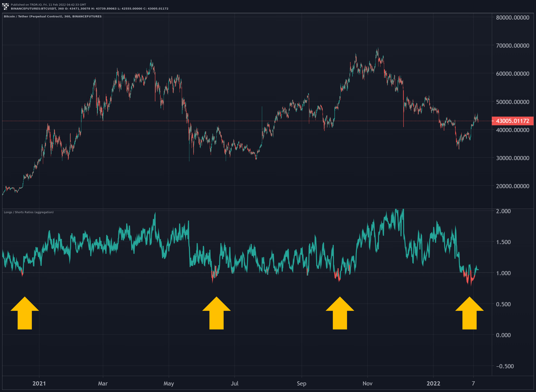The width and height of the screenshot is (536, 392).
Task: Open the Bitcoin / Tether Perpetual Contract title
Action: click(53, 16)
